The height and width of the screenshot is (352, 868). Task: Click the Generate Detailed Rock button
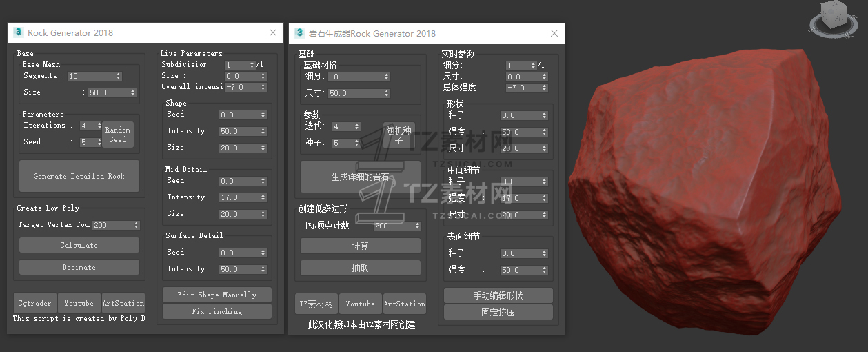[79, 176]
